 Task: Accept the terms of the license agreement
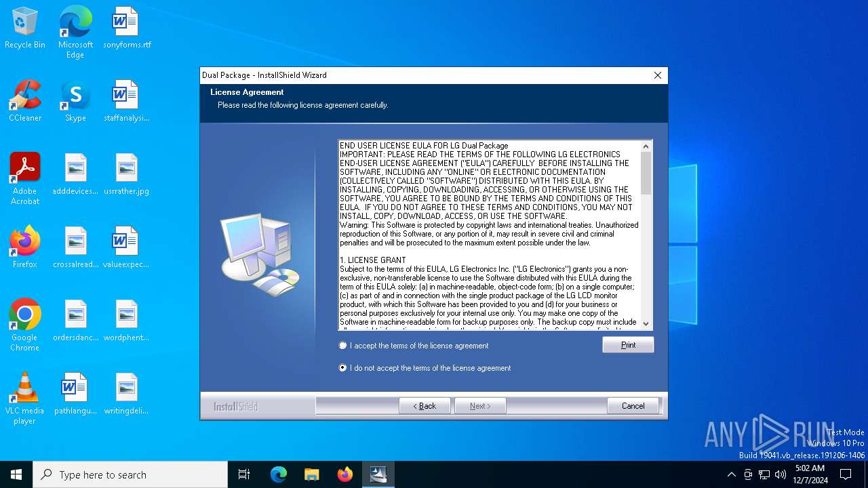(x=414, y=346)
